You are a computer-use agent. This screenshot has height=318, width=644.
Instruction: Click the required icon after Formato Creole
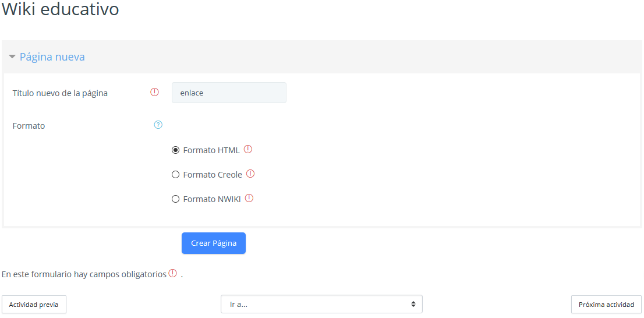(250, 174)
